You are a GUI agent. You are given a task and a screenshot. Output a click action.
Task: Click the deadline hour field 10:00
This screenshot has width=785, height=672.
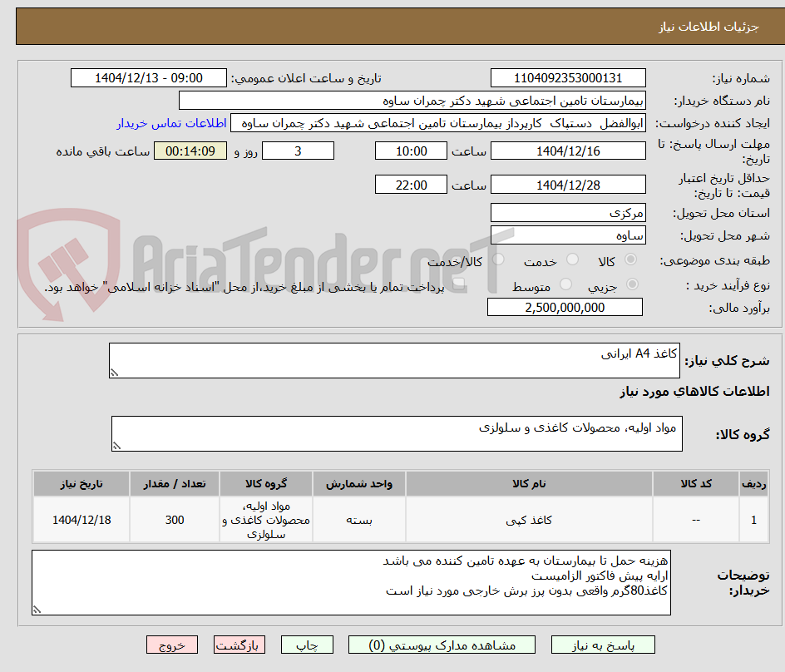coord(411,151)
